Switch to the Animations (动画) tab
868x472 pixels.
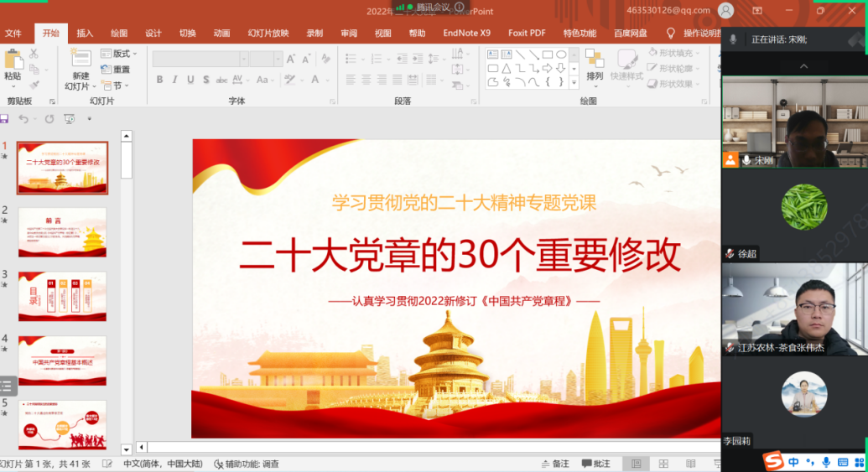pyautogui.click(x=221, y=34)
